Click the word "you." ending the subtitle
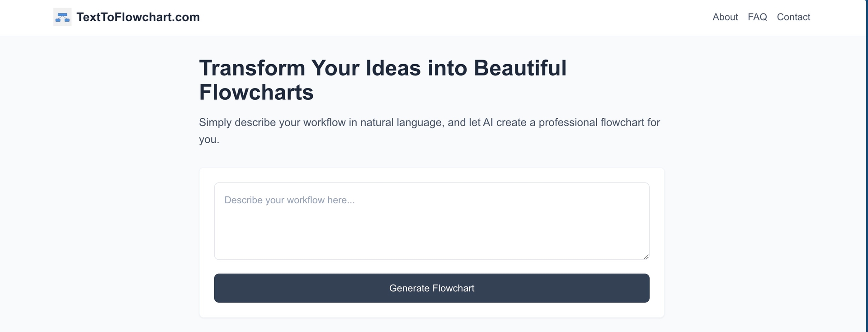The height and width of the screenshot is (332, 868). 209,140
